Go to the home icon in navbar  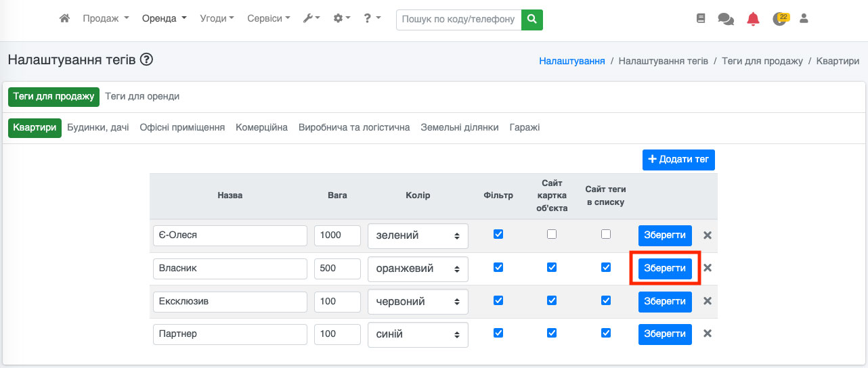tap(65, 19)
